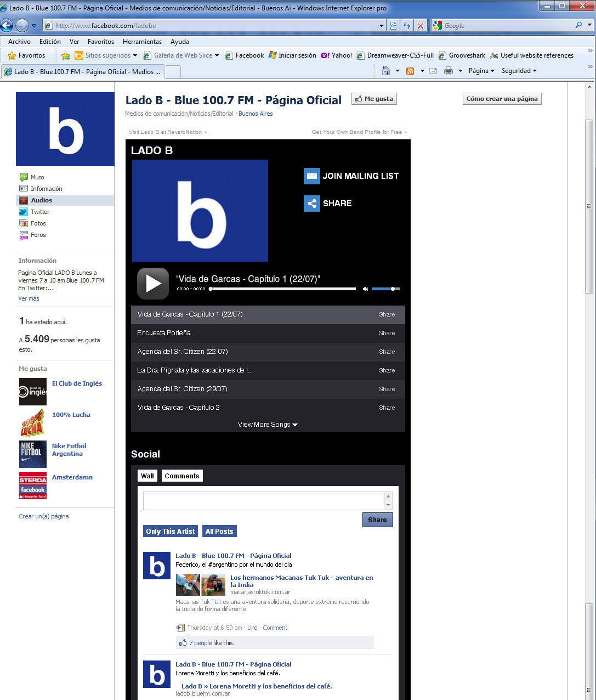Open the Twitter sidebar item

(40, 212)
